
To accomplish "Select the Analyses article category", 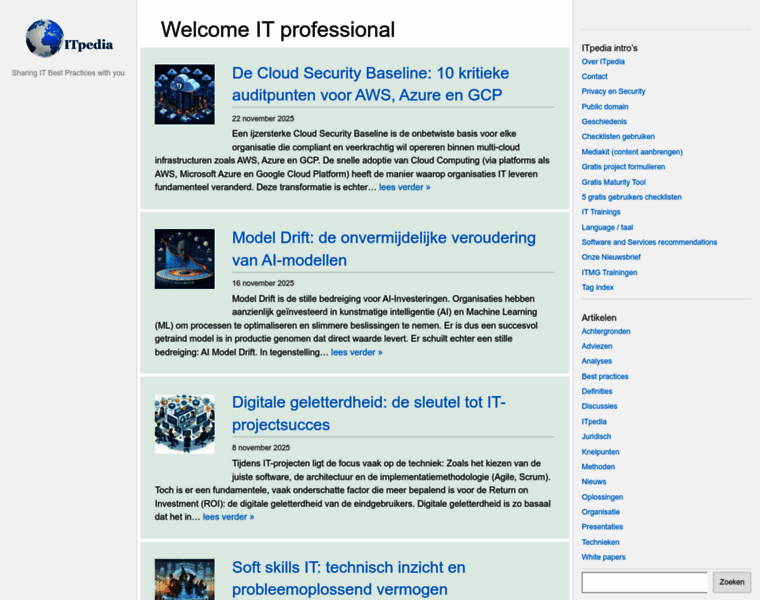I will 597,361.
